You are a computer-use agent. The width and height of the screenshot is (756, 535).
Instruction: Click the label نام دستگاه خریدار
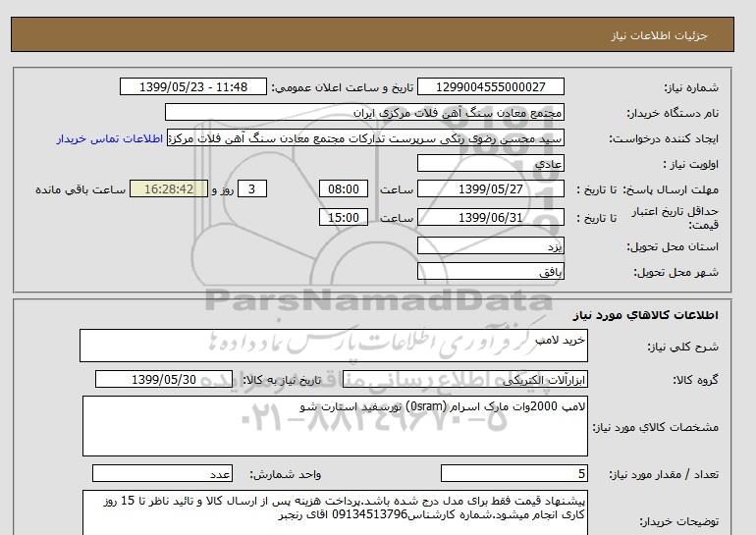coord(673,113)
